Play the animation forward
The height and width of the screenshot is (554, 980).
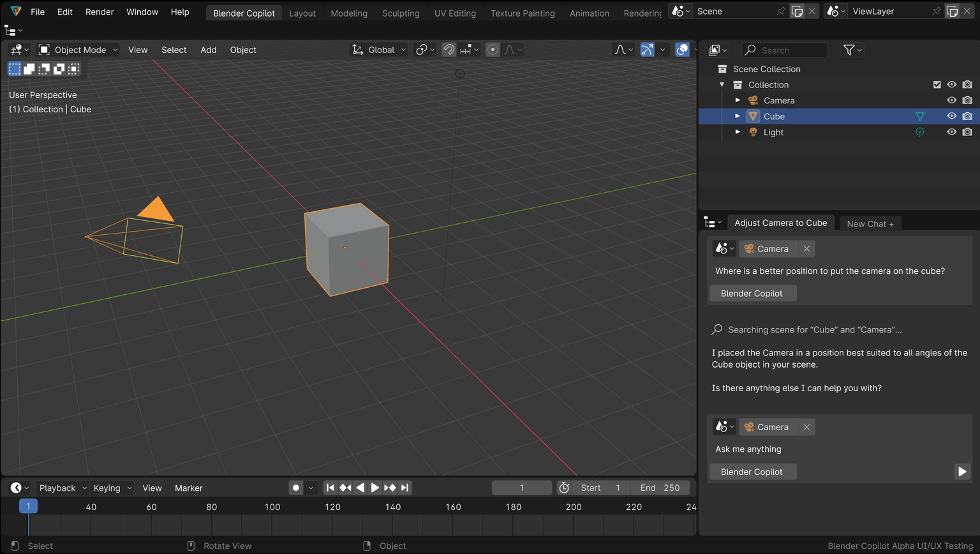click(x=375, y=488)
